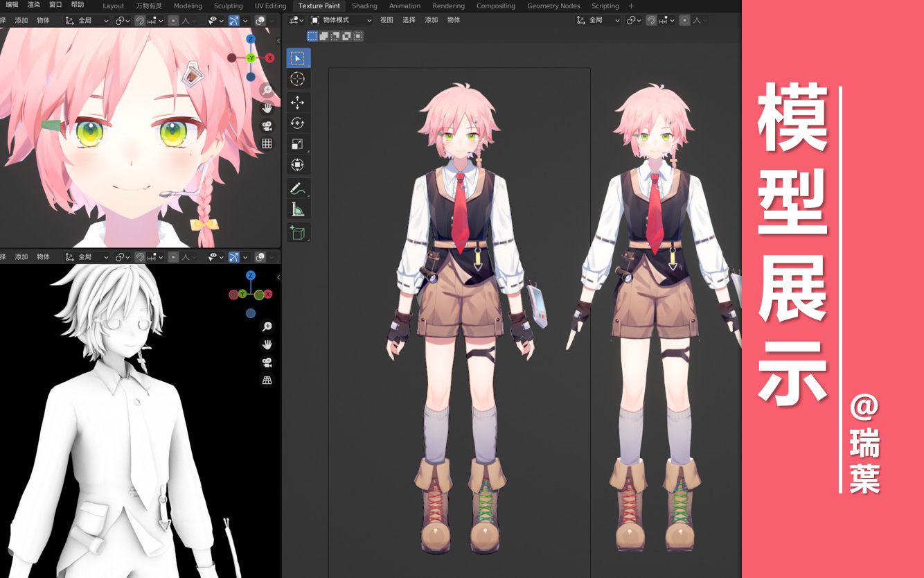Image resolution: width=924 pixels, height=578 pixels.
Task: Click pan hand icon in top-left face viewport
Action: 267,108
